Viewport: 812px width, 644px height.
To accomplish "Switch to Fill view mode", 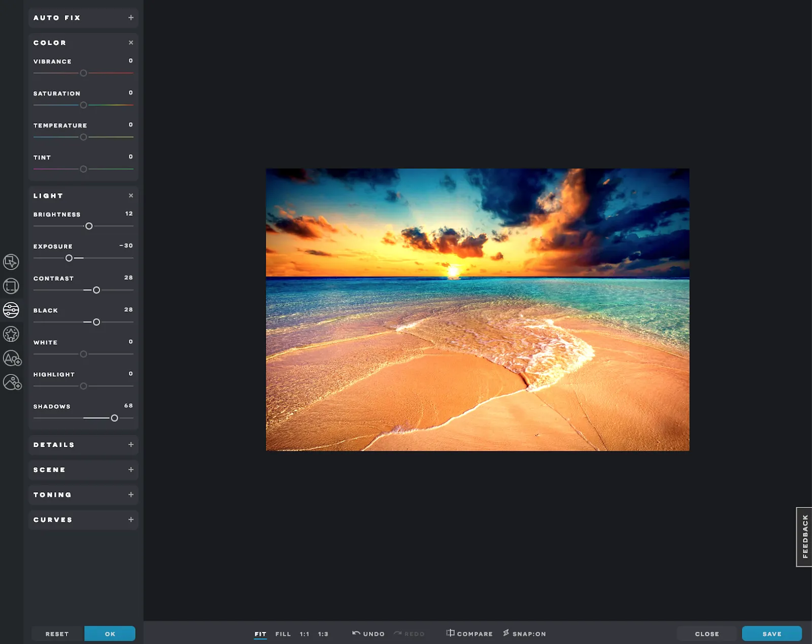I will coord(283,633).
